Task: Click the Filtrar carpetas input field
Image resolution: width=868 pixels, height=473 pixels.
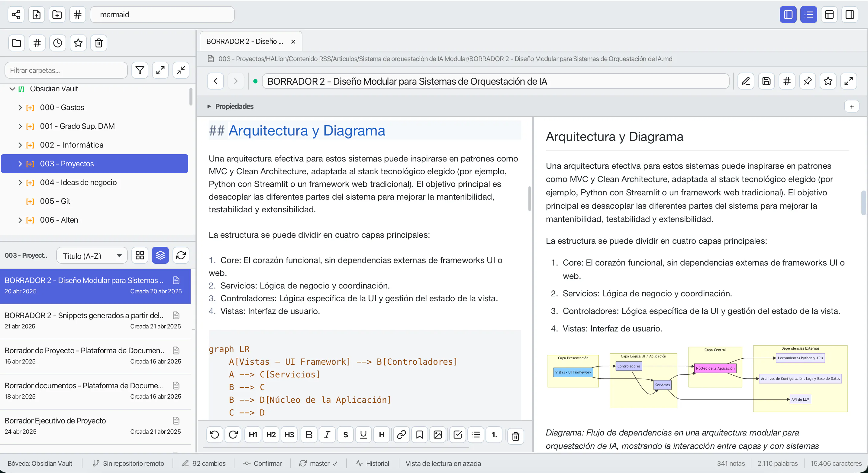Action: coord(66,70)
